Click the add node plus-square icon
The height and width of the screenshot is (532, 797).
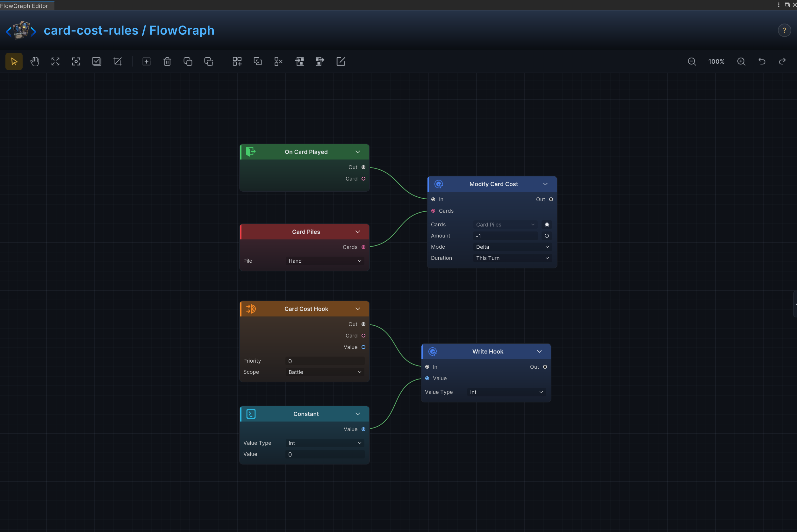[146, 61]
